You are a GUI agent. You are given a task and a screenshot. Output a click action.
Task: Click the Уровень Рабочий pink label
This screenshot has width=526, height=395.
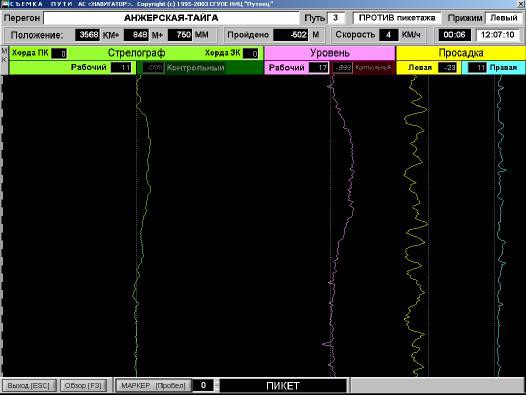[287, 67]
